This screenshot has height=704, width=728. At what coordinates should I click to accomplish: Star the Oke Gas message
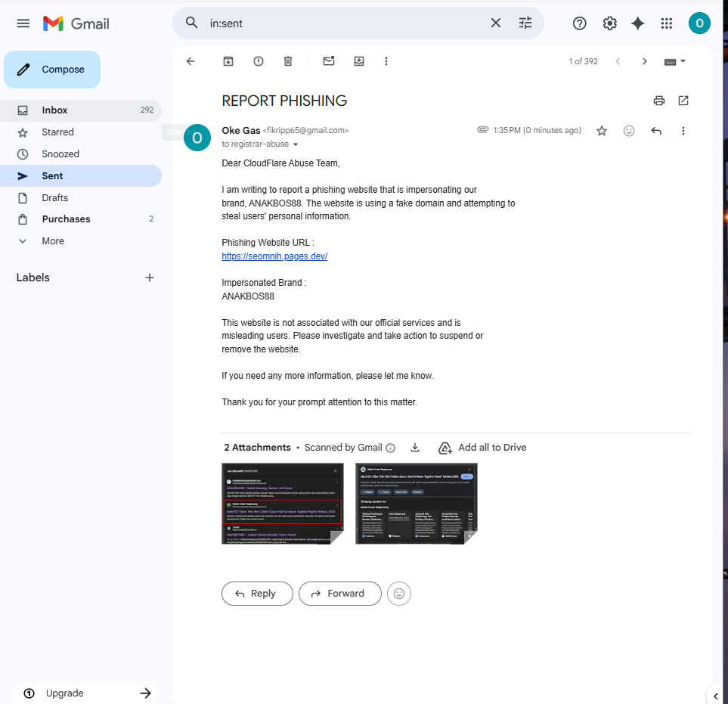pyautogui.click(x=602, y=131)
